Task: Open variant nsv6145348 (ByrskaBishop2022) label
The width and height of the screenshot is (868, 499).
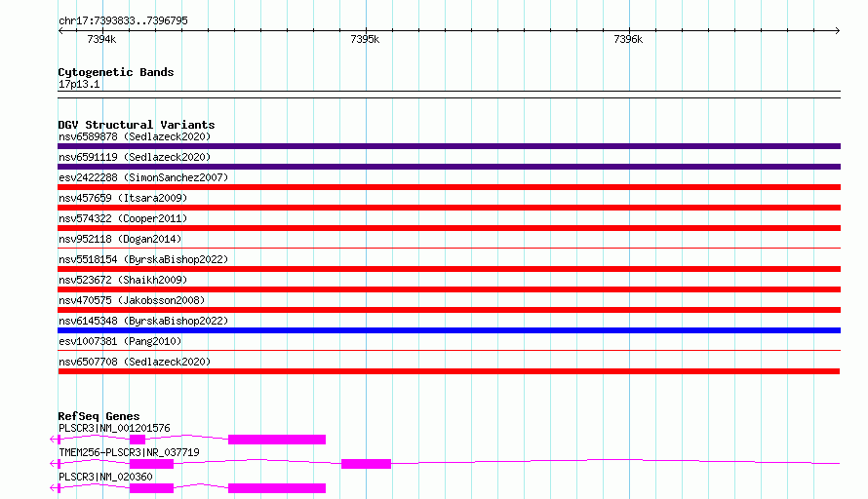Action: coord(143,321)
